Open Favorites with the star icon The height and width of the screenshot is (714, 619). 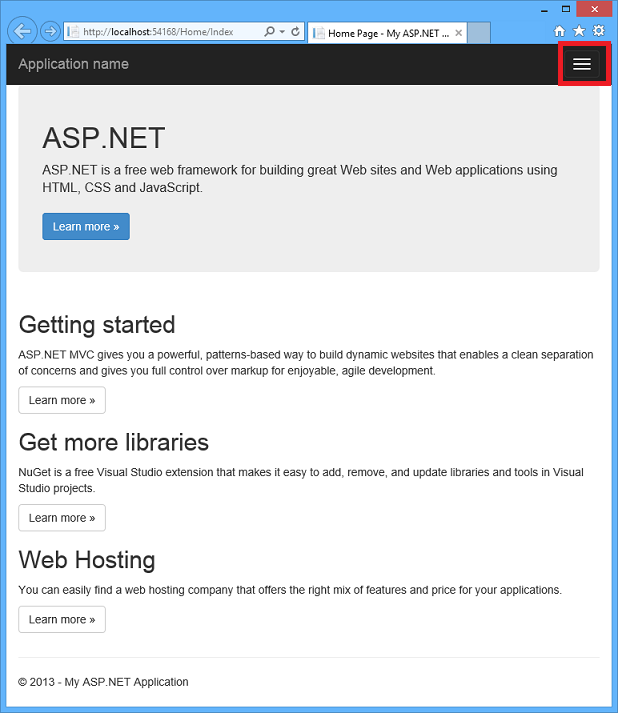tap(579, 32)
